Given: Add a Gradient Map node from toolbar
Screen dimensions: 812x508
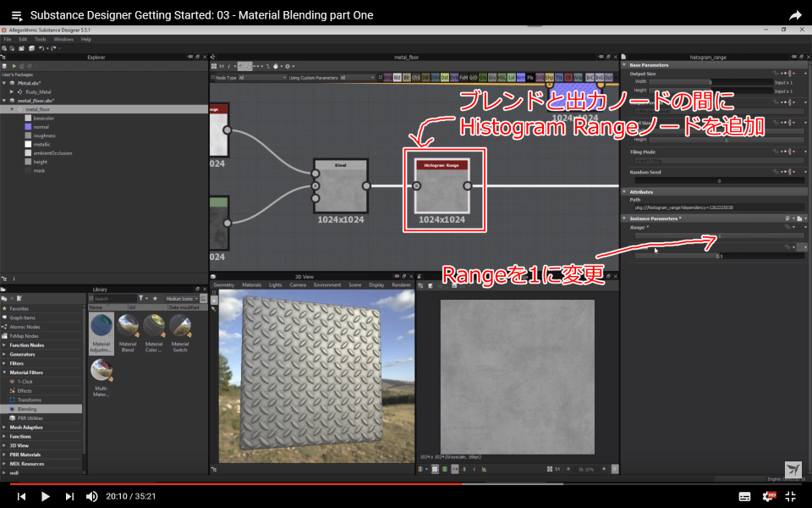Looking at the screenshot, I should pos(483,78).
